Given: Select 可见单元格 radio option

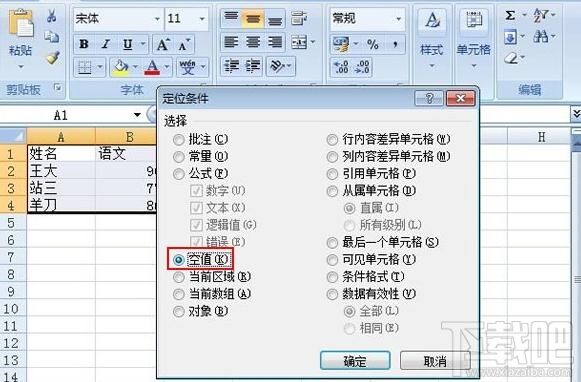Looking at the screenshot, I should coord(332,260).
